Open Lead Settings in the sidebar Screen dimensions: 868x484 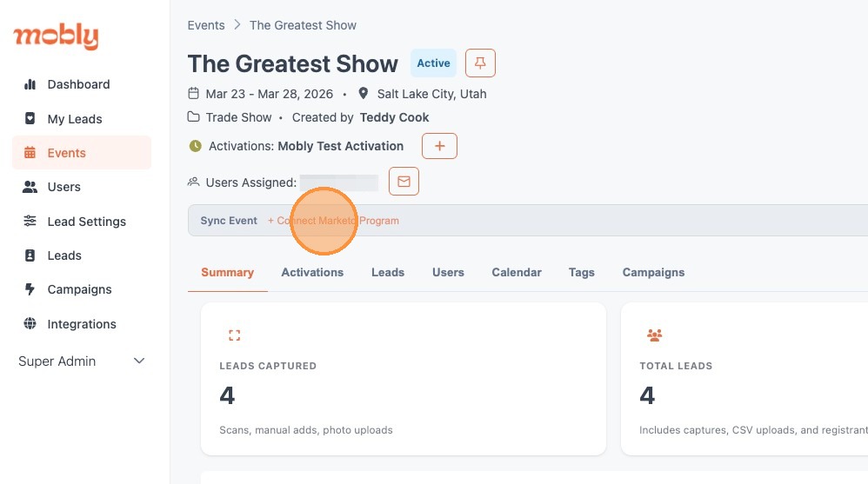pyautogui.click(x=86, y=222)
